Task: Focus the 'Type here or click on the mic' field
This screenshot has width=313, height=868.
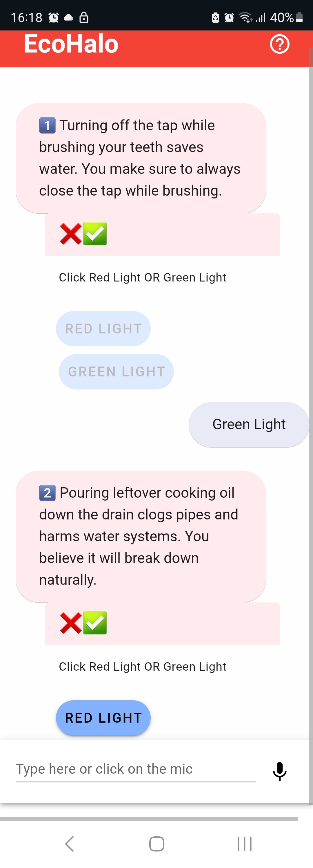Action: coord(136,769)
